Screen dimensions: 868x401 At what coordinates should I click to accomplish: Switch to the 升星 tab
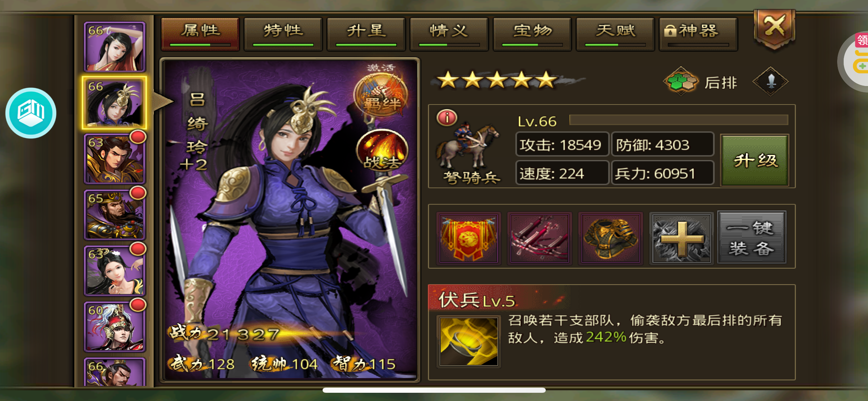click(x=366, y=34)
